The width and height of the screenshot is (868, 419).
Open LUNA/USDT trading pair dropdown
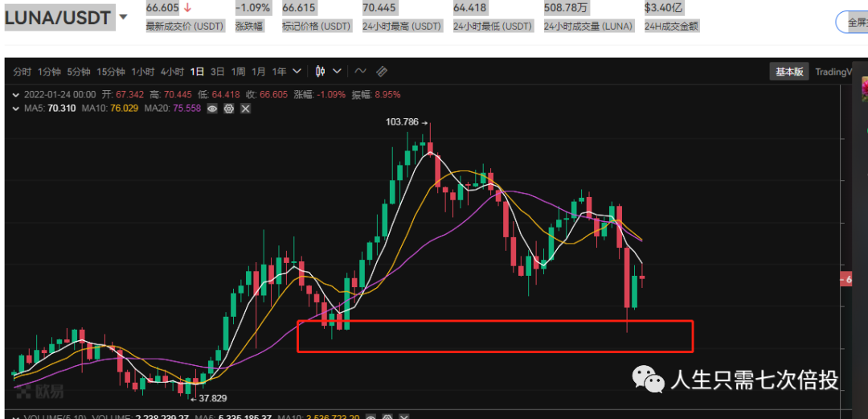(x=123, y=17)
